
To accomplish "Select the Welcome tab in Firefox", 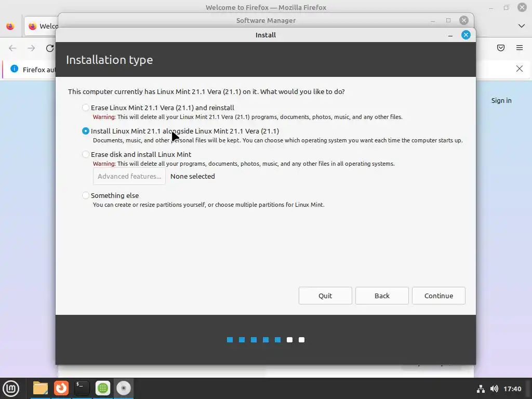I will [42, 26].
